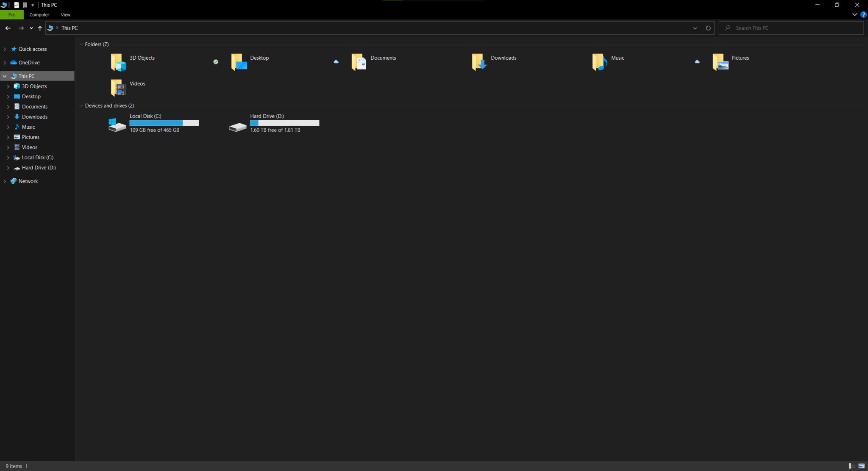Drag the Local Disk C storage bar
This screenshot has width=868, height=471.
[x=164, y=123]
